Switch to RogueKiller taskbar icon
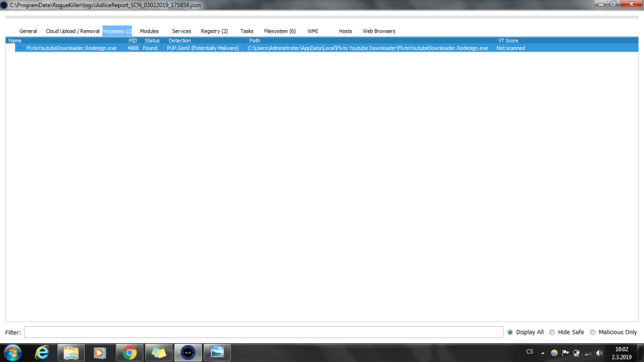This screenshot has height=362, width=644. [187, 353]
